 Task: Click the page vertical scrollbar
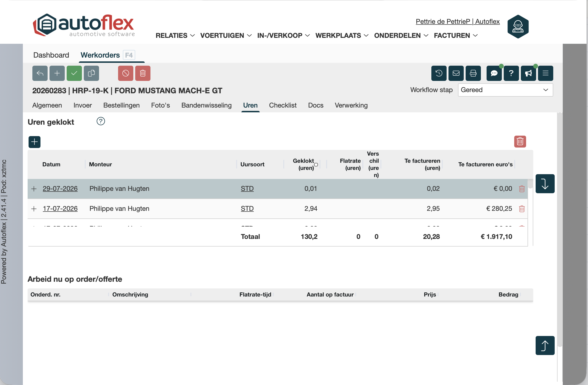coord(560,230)
